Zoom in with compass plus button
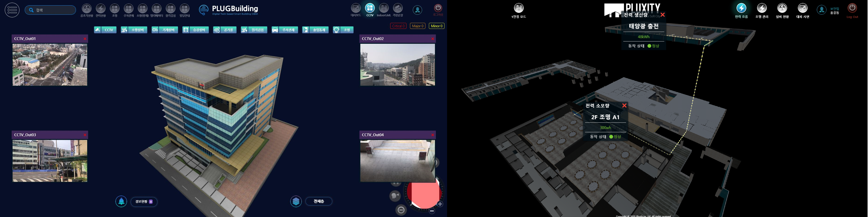 coord(440,204)
